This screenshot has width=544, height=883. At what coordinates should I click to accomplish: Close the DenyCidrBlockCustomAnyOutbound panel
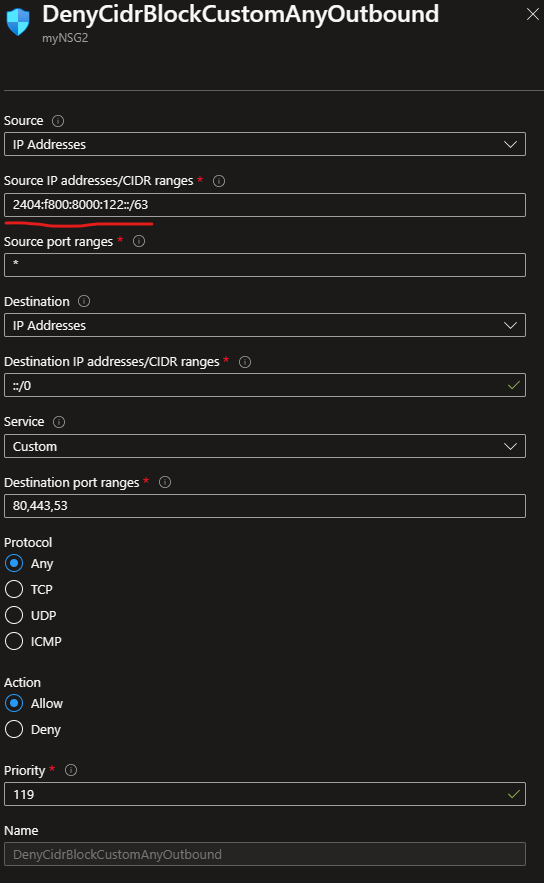(x=532, y=15)
